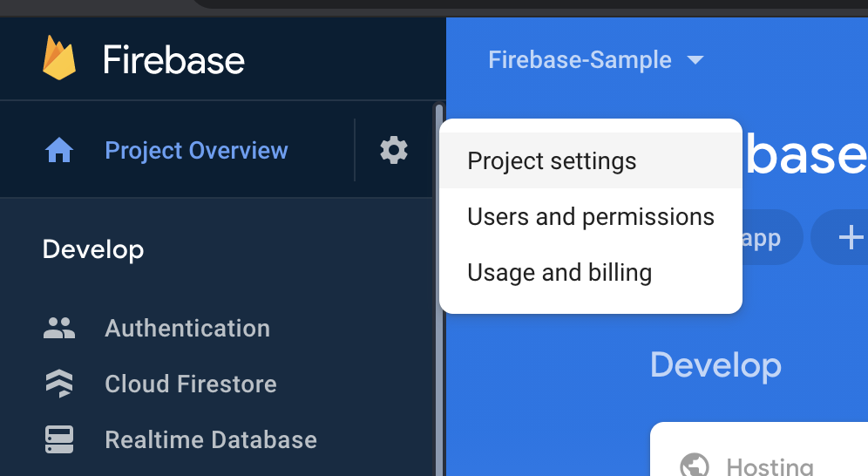This screenshot has width=868, height=476.
Task: Choose Project settings from the menu
Action: tap(552, 161)
